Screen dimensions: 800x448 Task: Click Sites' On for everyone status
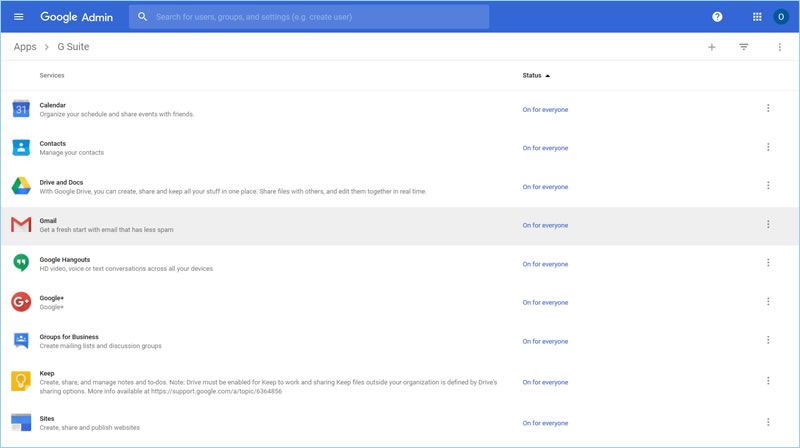point(545,423)
